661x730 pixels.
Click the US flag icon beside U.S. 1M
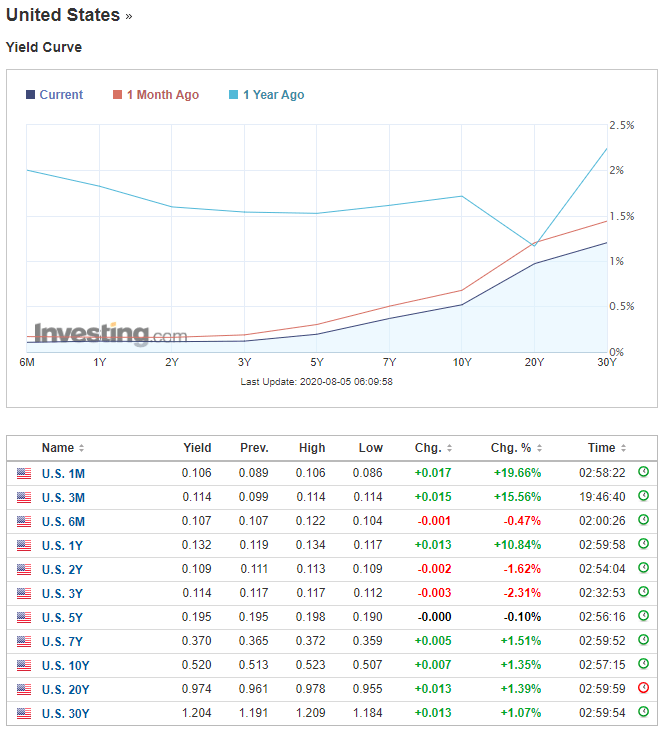click(x=24, y=473)
